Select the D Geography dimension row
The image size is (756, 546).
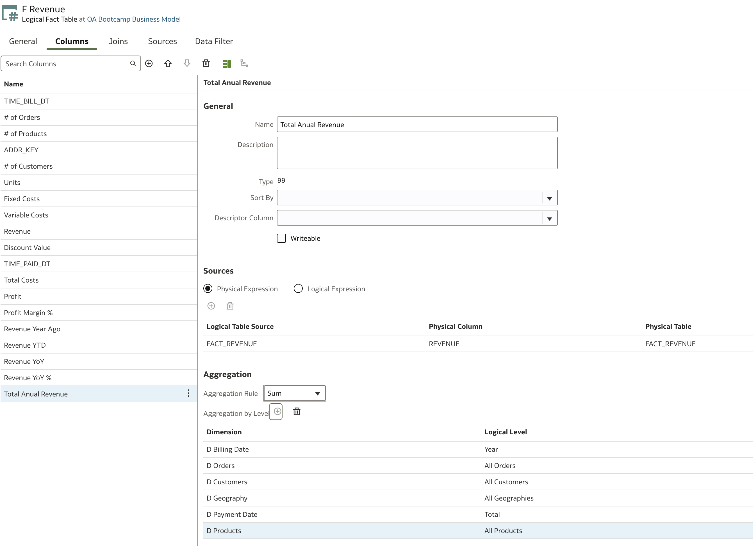478,498
